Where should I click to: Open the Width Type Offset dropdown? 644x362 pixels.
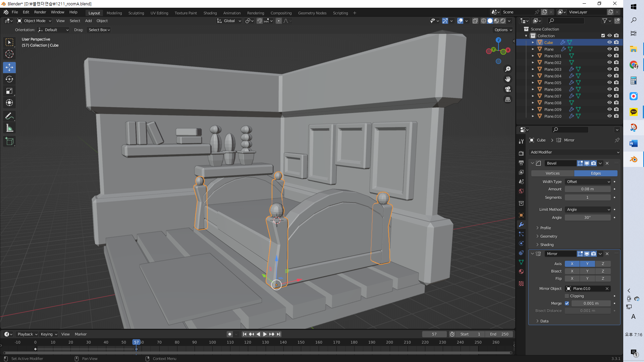click(588, 182)
